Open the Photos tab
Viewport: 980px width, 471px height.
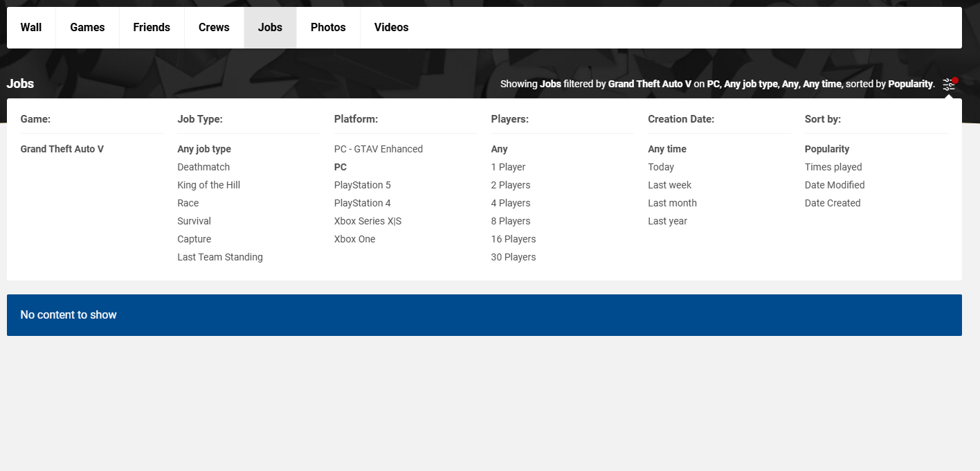point(328,28)
